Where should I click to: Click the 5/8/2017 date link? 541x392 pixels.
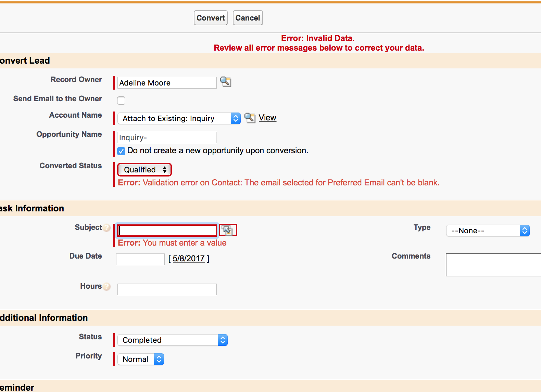189,259
